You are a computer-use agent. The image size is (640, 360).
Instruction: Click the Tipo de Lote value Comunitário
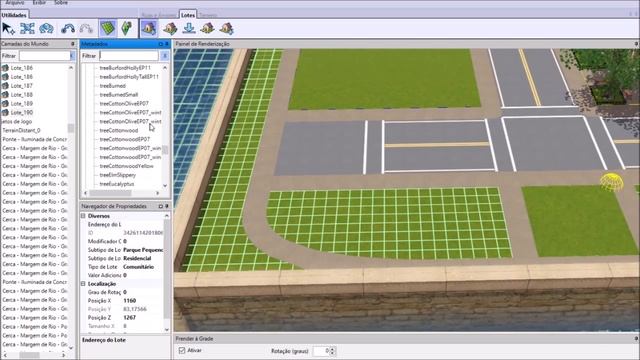click(x=138, y=267)
